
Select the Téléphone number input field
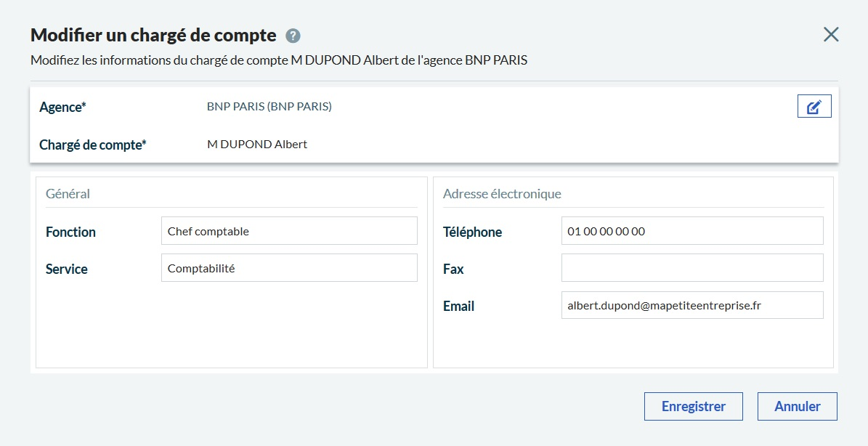[x=691, y=231]
